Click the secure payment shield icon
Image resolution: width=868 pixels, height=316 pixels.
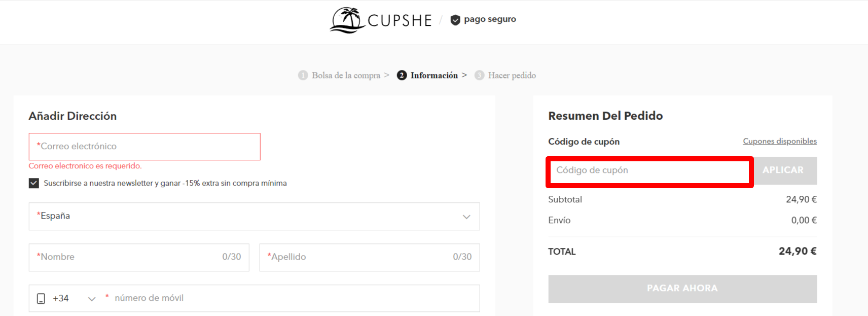tap(455, 20)
